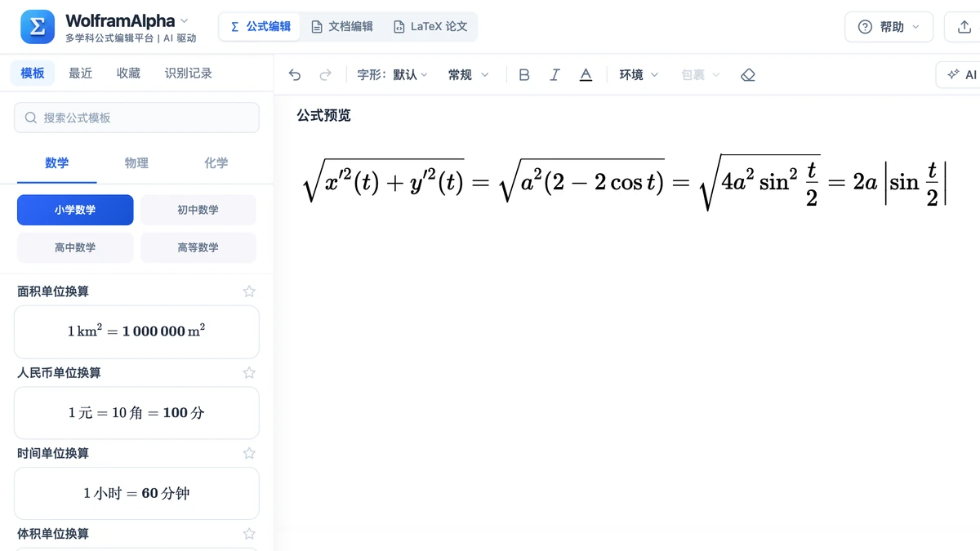Screen dimensions: 980x551
Task: Favorite the 时间单位换算 template star
Action: pos(249,453)
